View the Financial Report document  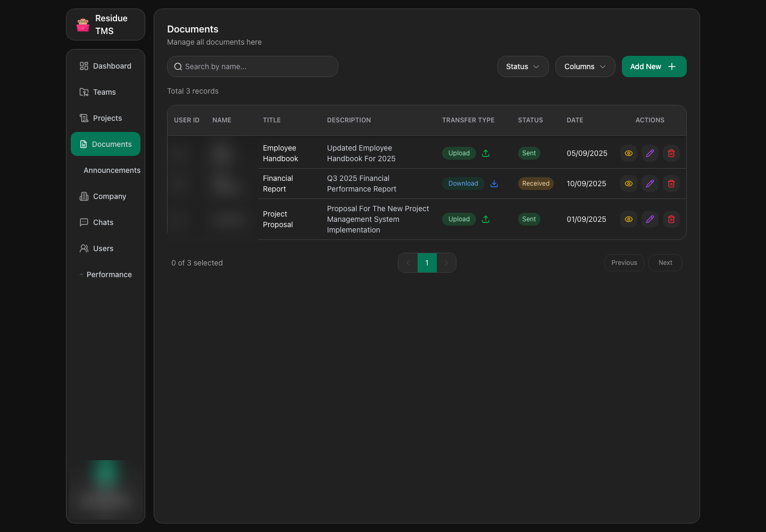629,184
